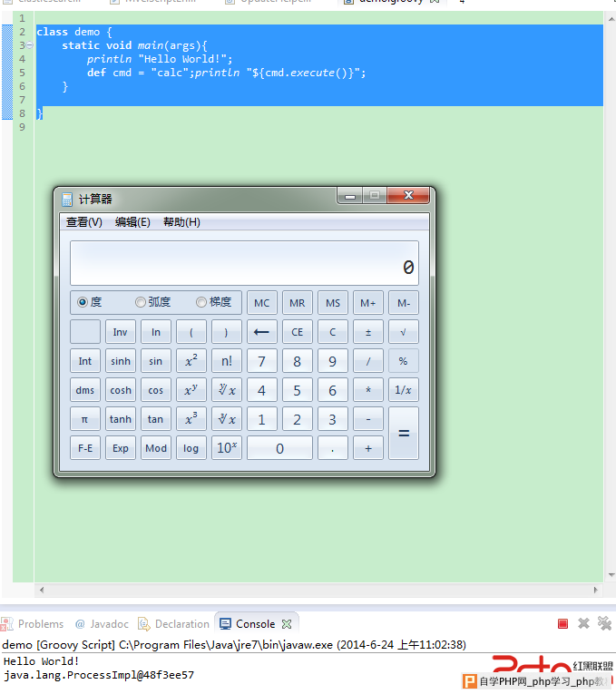Collapse the main method fold marker
616x694 pixels.
29,45
